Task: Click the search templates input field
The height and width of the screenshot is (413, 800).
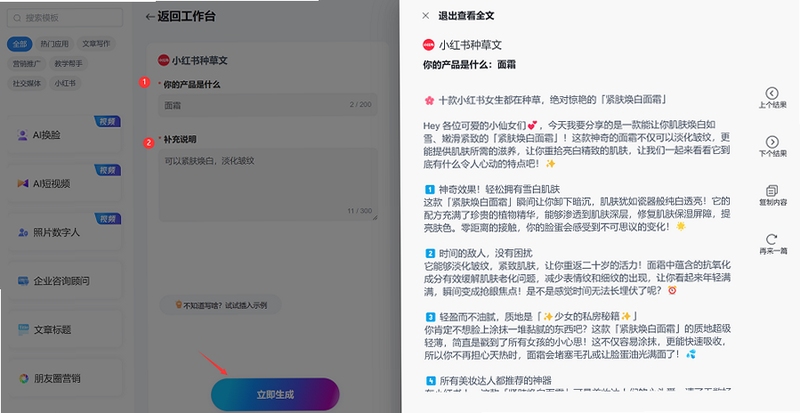Action: pos(65,18)
